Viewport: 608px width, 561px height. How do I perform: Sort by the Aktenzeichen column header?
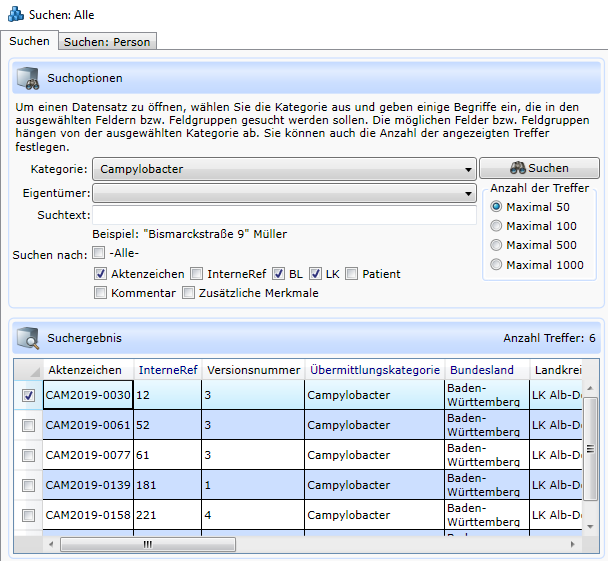click(x=85, y=370)
